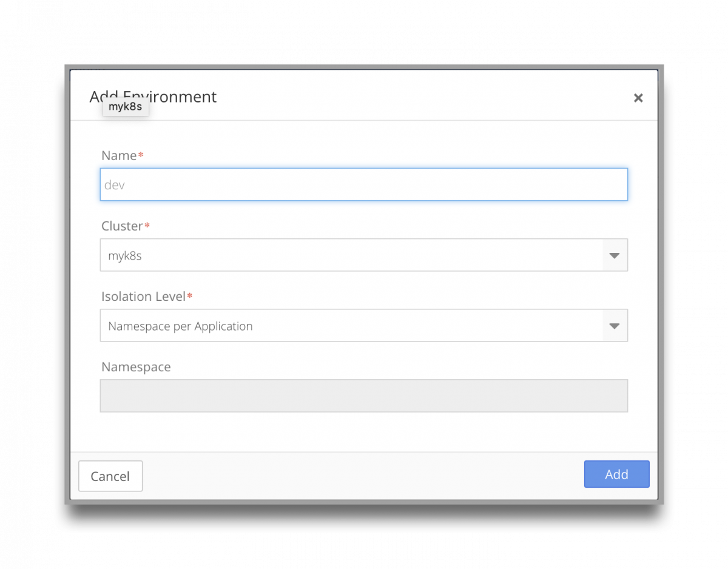Close the Add Environment dialog with the X
The width and height of the screenshot is (728, 569).
638,98
